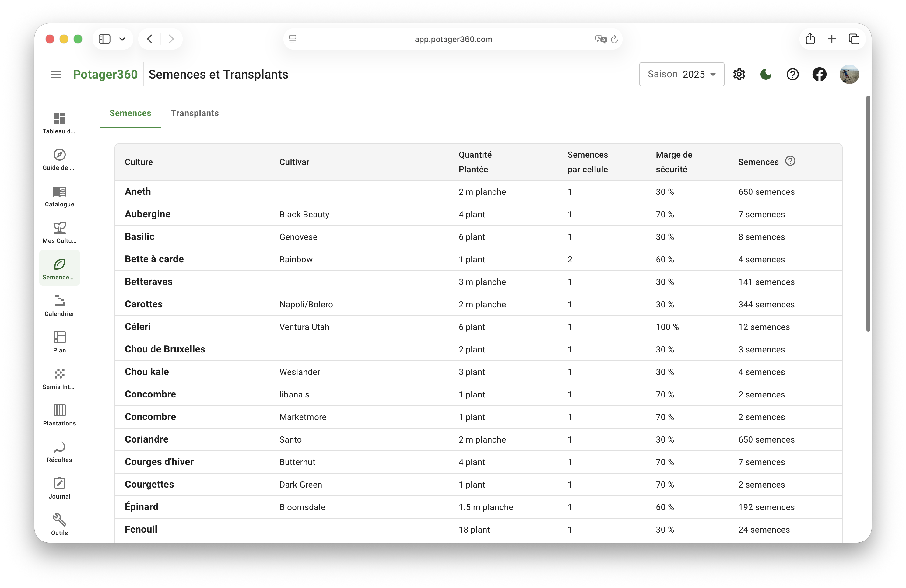
Task: Select the Semences tab
Action: pyautogui.click(x=130, y=113)
